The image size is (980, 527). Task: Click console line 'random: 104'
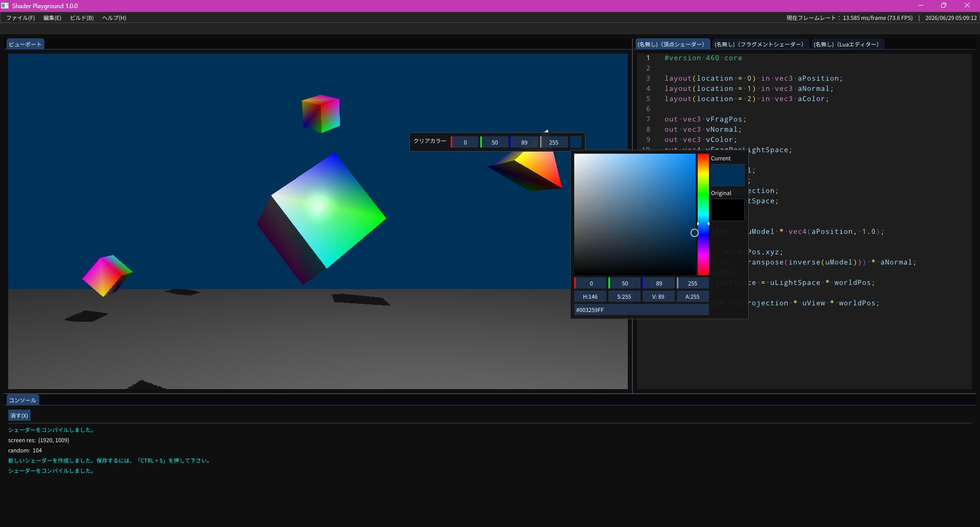[25, 450]
